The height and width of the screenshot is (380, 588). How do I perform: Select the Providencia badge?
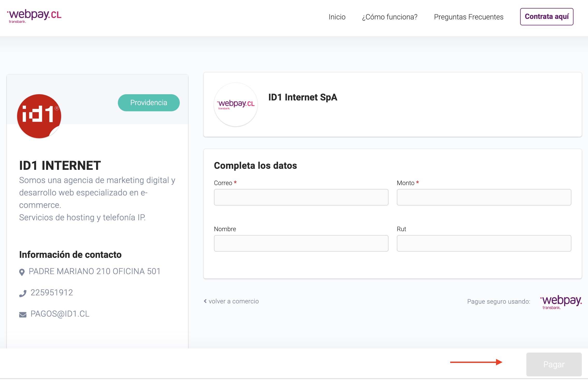(149, 103)
